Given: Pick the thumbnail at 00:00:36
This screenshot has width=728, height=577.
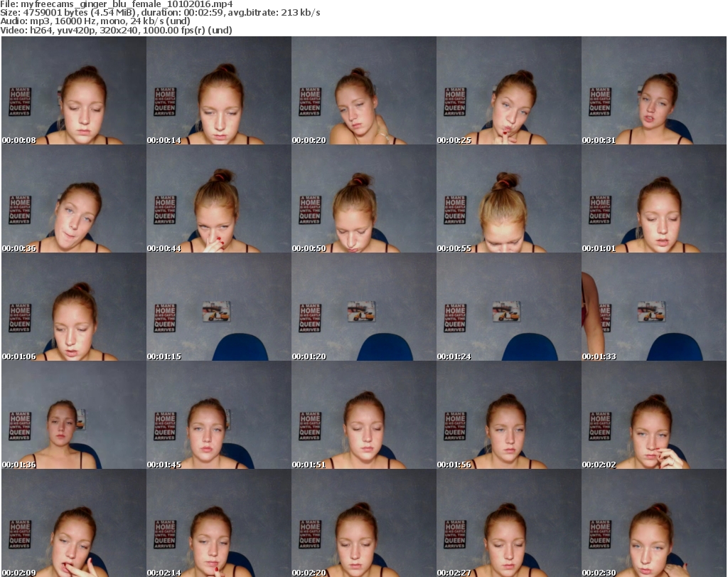Looking at the screenshot, I should (x=74, y=198).
